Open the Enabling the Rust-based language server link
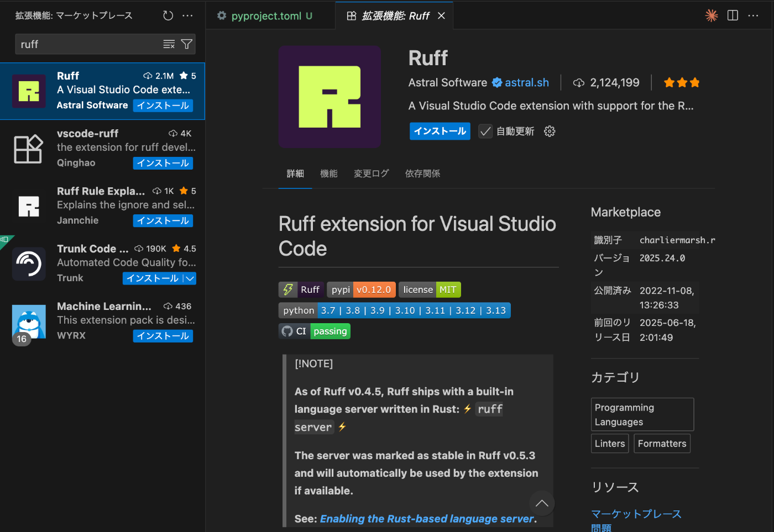774x532 pixels. point(427,519)
